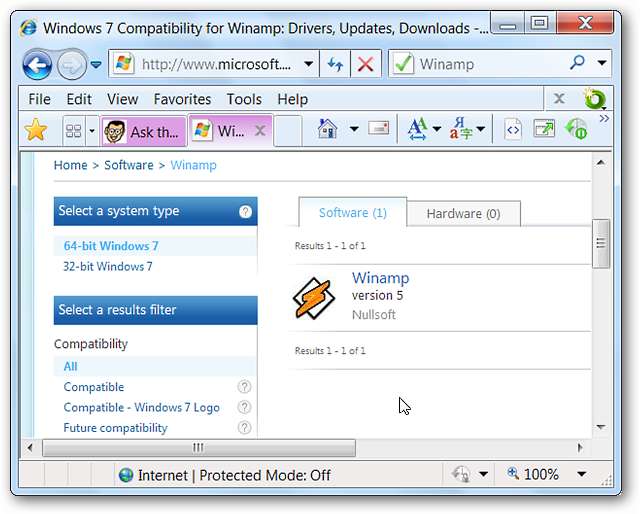Viewport: 640px width, 514px height.
Task: Click the Text Size AA icon
Action: click(x=417, y=129)
